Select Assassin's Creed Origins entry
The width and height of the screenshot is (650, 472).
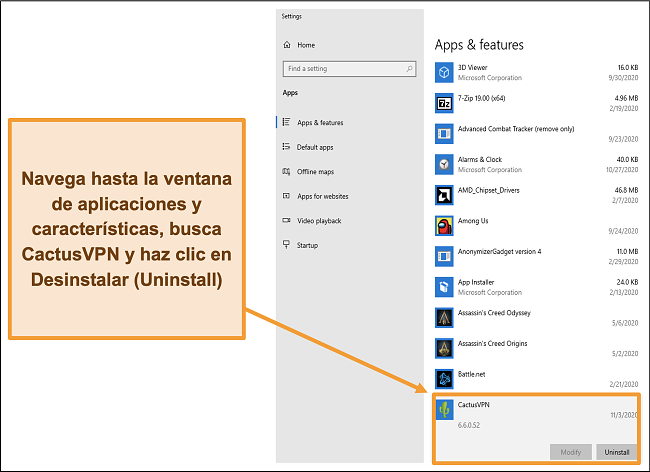(x=492, y=344)
